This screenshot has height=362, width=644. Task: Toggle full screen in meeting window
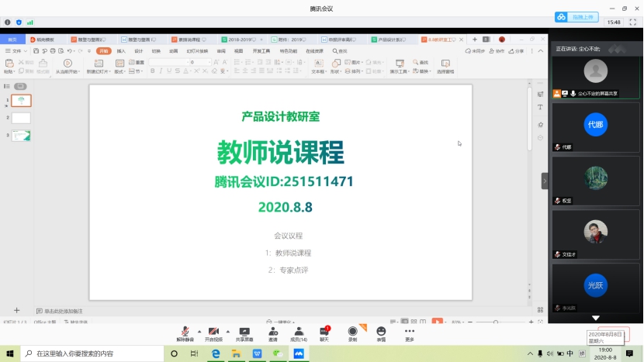click(633, 22)
